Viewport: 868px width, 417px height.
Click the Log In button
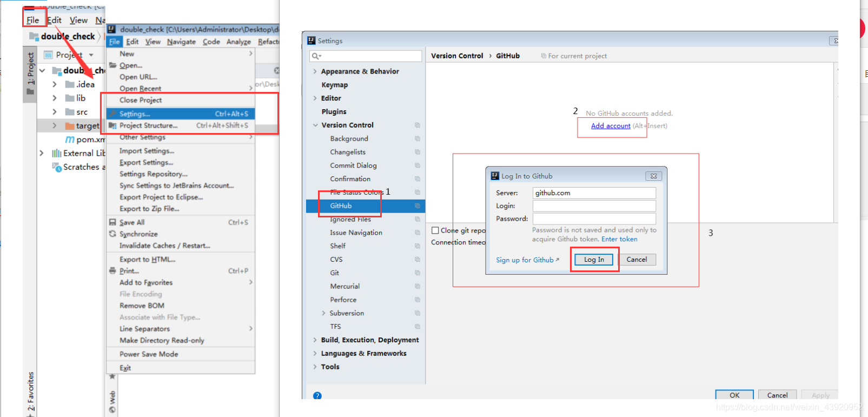click(x=594, y=260)
